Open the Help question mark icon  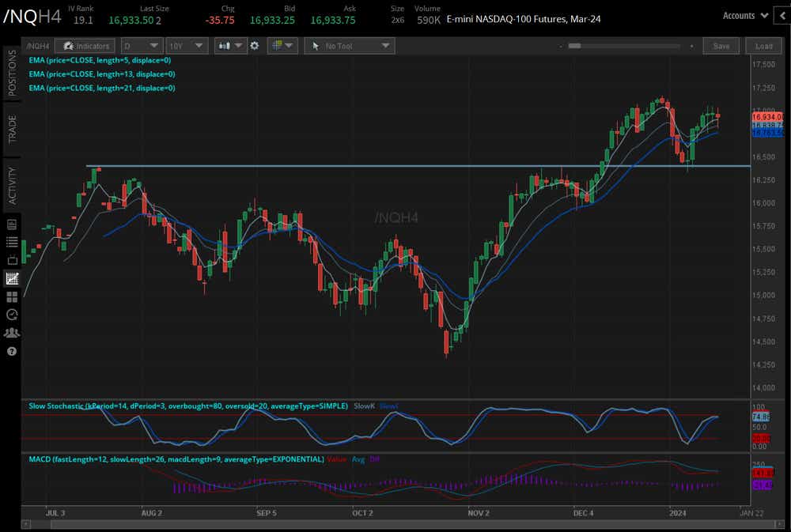(x=12, y=351)
